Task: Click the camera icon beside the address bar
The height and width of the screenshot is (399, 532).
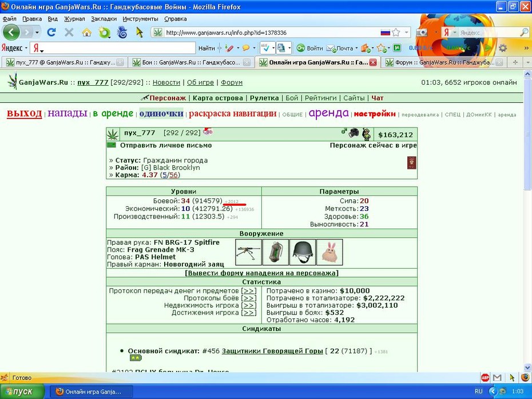Action: 422,33
